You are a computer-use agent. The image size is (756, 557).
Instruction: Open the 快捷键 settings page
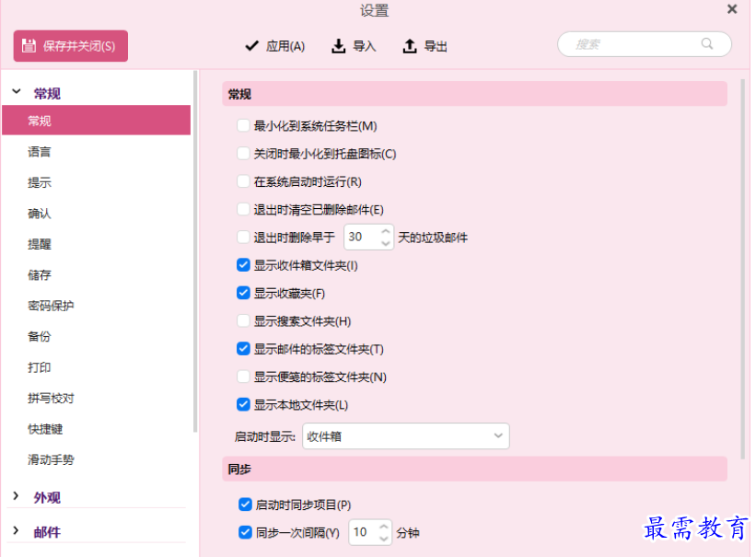click(x=45, y=429)
